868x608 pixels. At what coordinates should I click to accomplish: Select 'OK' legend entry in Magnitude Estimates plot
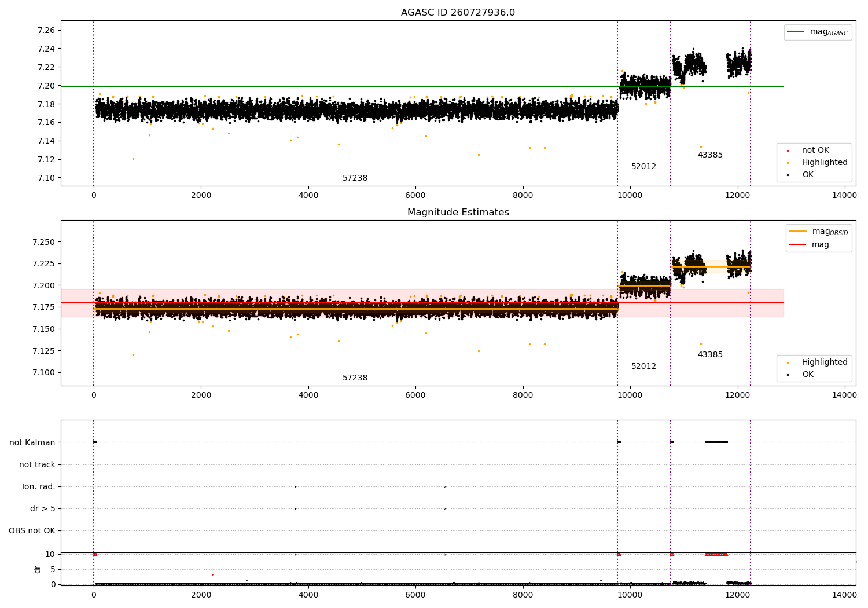coord(807,375)
